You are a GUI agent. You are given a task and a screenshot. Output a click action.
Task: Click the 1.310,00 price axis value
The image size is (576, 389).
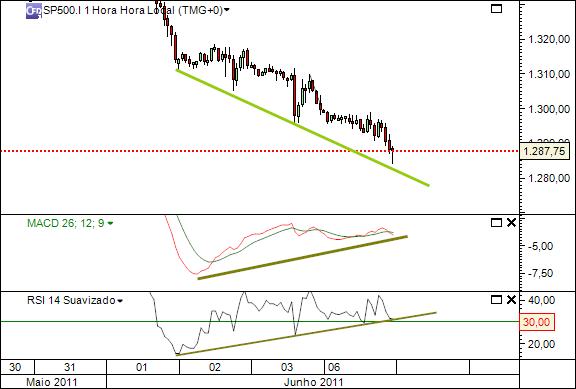(x=549, y=75)
